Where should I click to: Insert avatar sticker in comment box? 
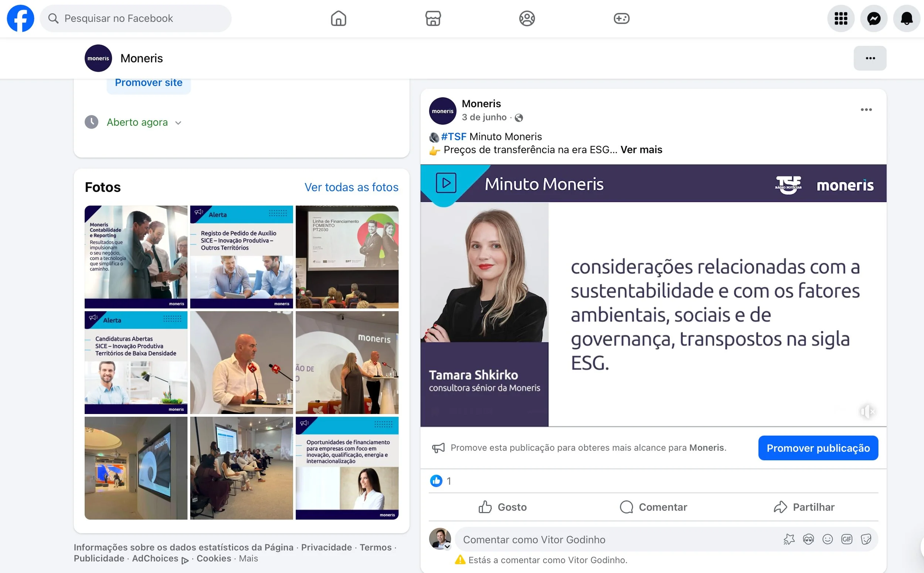pos(808,539)
